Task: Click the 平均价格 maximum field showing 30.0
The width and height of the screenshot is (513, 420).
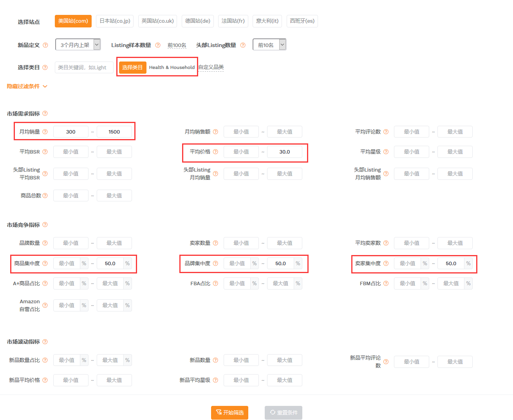Action: tap(285, 152)
